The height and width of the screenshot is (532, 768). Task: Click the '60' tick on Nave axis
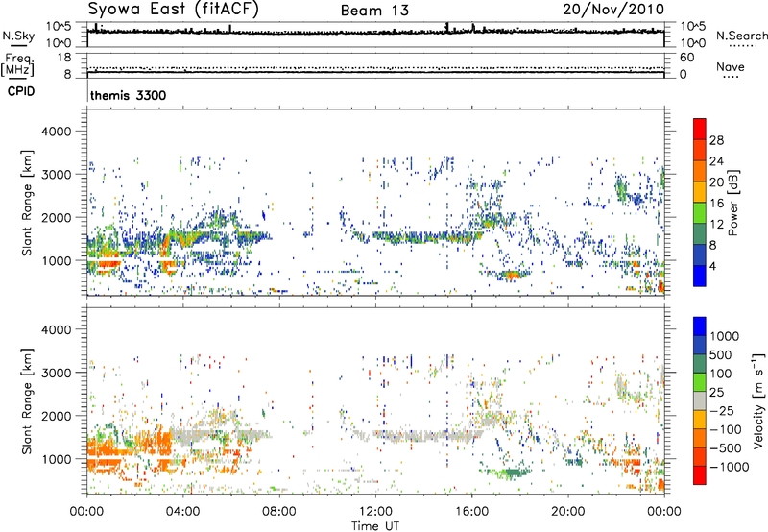[687, 58]
